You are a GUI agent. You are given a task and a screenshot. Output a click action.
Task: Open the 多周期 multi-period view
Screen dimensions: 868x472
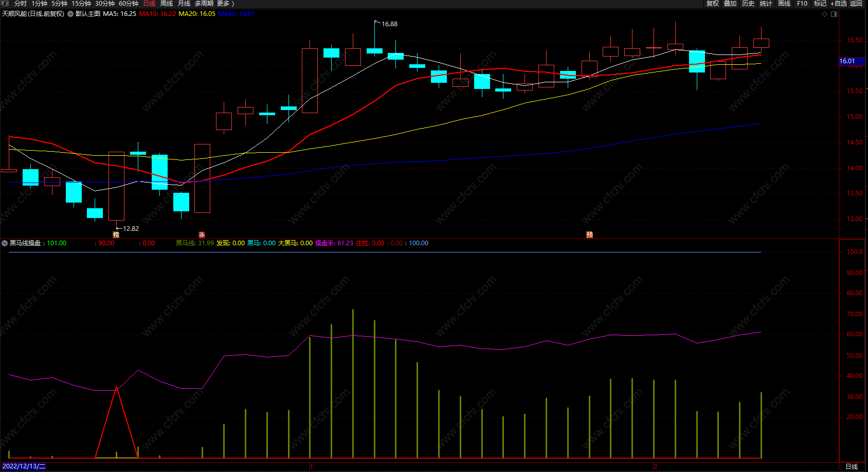[204, 4]
